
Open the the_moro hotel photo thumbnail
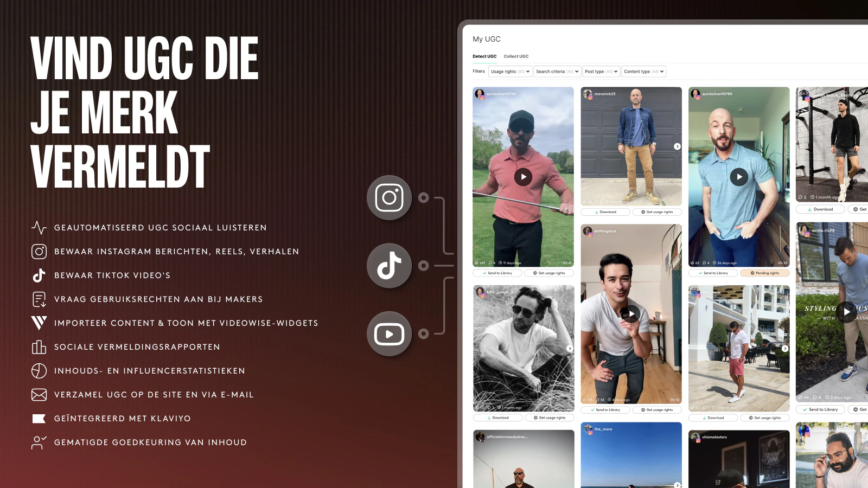[x=739, y=349]
